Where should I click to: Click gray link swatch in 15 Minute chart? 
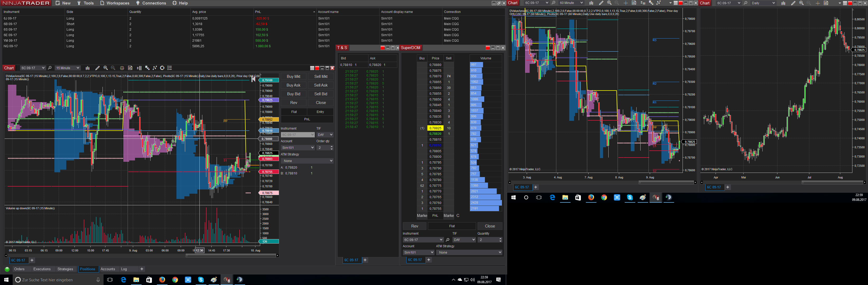[x=312, y=68]
